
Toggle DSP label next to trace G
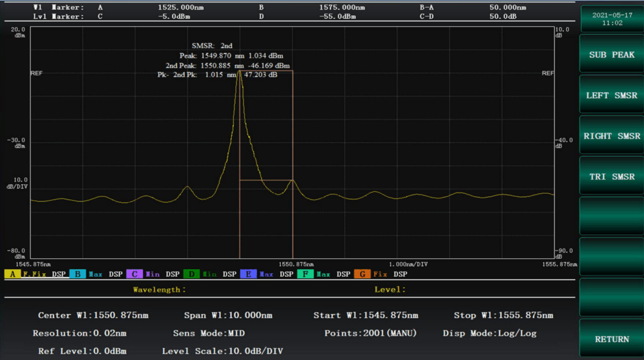coord(400,274)
